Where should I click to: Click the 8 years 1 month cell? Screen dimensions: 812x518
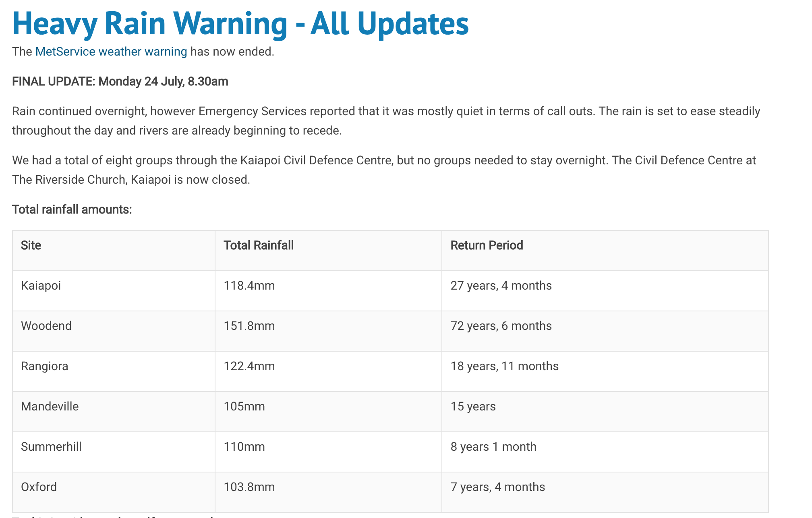click(x=605, y=452)
